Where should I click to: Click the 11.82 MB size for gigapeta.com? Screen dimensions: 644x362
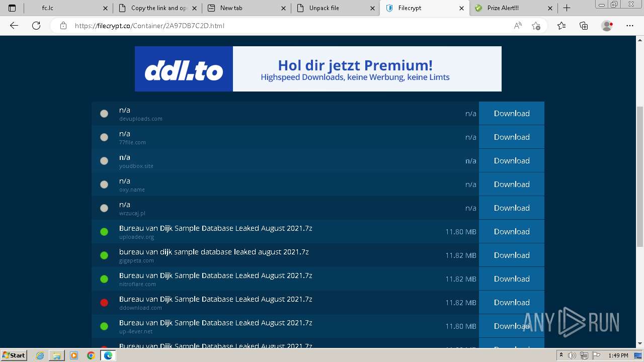461,255
